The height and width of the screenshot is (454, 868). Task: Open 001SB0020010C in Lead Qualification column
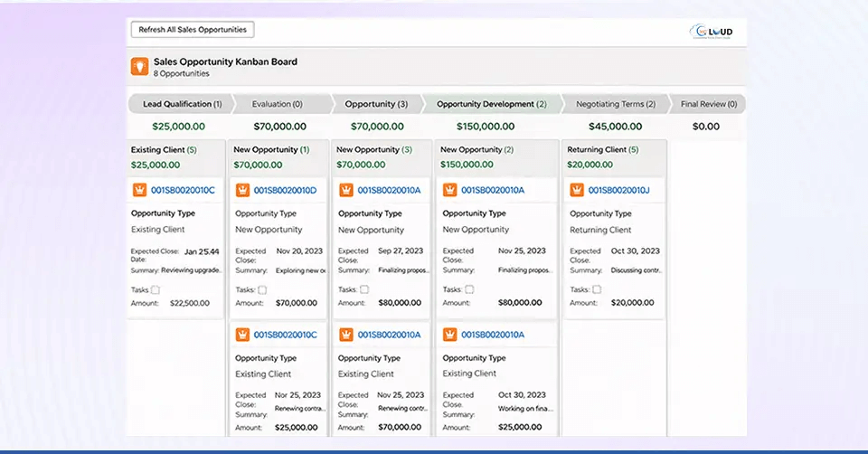[x=183, y=191]
